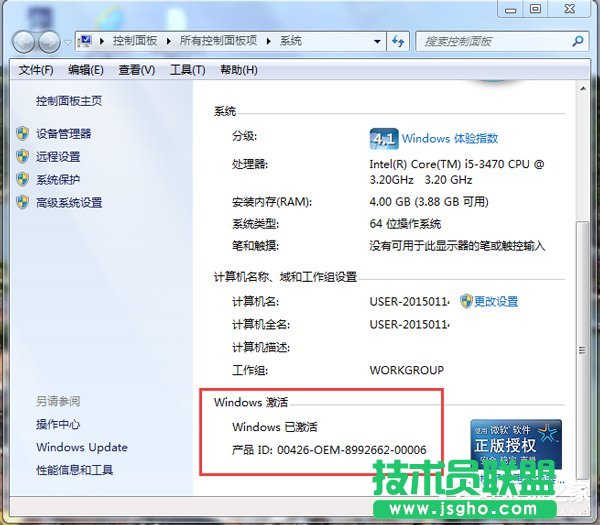Screen dimensions: 600x525
Task: Expand the arrow after 所有控制面板项 breadcrumb
Action: click(x=268, y=41)
